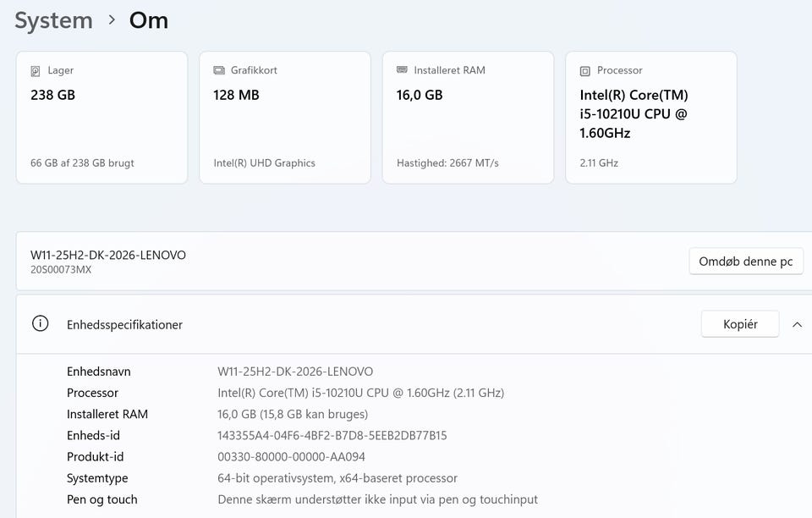The image size is (812, 518).
Task: Collapse the Enhedsspecifikationer section chevron
Action: [797, 324]
